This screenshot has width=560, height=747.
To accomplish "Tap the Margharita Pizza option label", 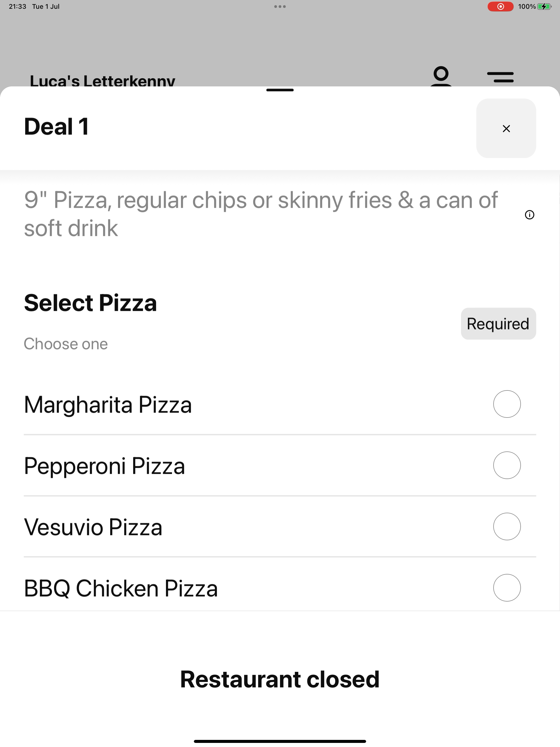I will [x=108, y=405].
